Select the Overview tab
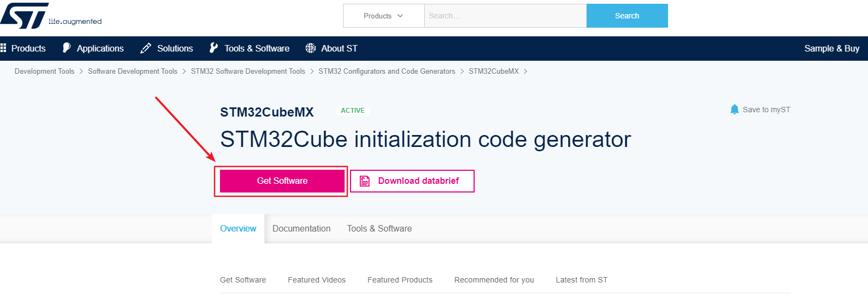 [238, 229]
